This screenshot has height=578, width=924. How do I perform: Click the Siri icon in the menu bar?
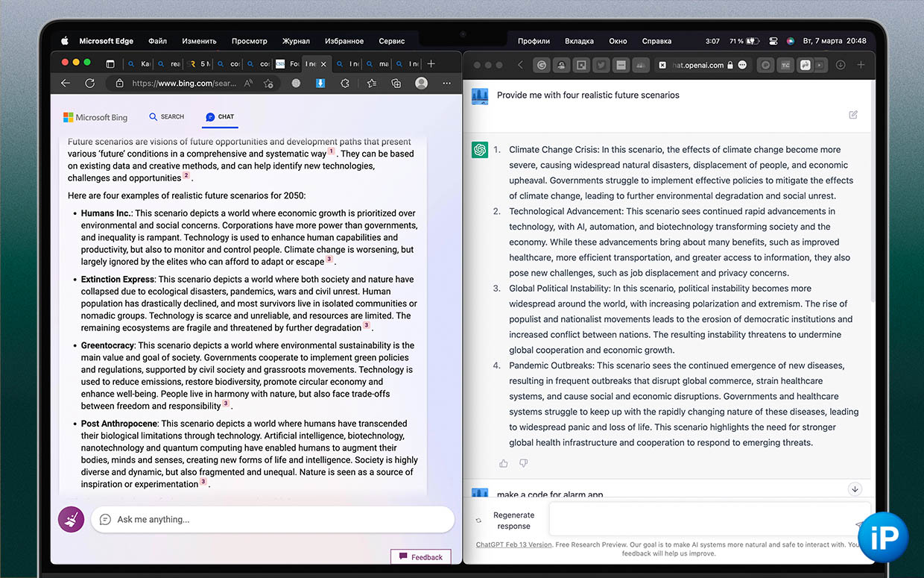click(x=791, y=41)
